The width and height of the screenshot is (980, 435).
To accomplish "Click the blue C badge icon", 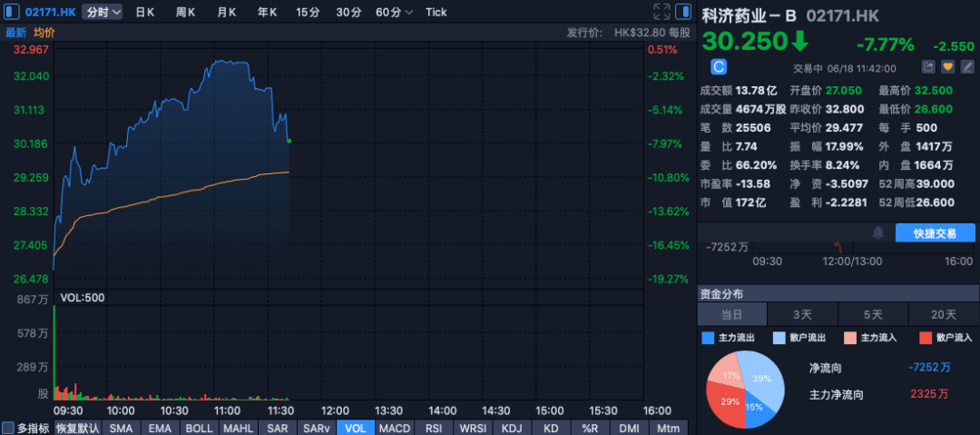I will [719, 67].
